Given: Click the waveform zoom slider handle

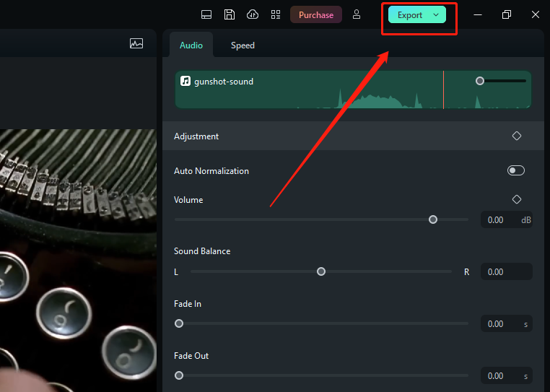Looking at the screenshot, I should coord(480,81).
